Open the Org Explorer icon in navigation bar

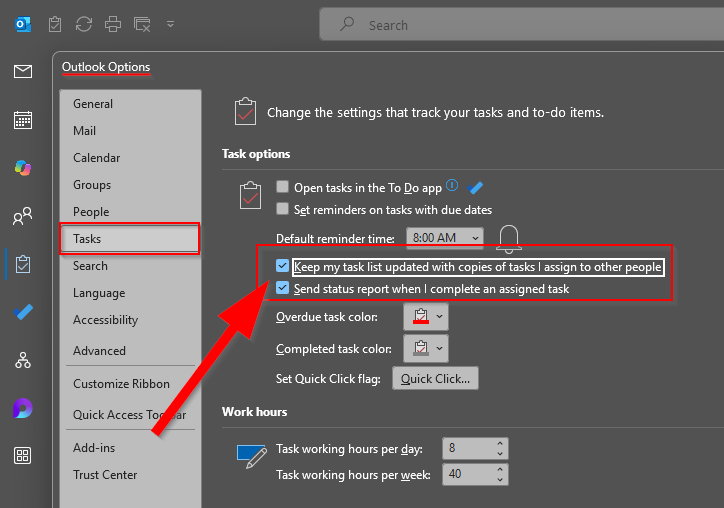23,360
